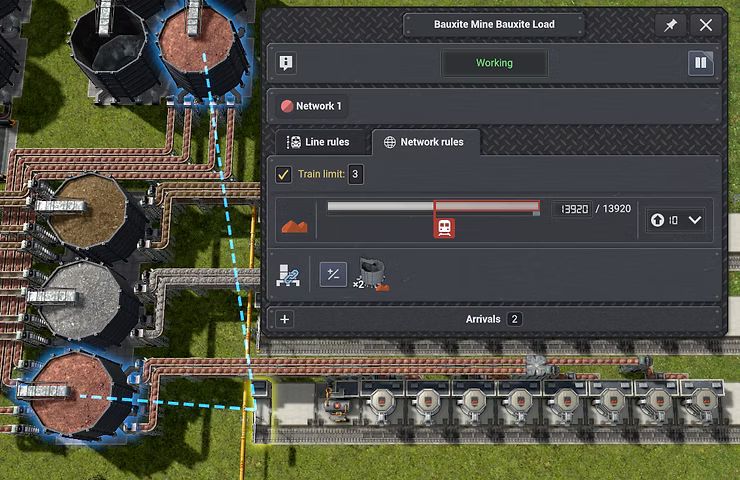
Task: Switch to the Line rules tab
Action: point(319,142)
